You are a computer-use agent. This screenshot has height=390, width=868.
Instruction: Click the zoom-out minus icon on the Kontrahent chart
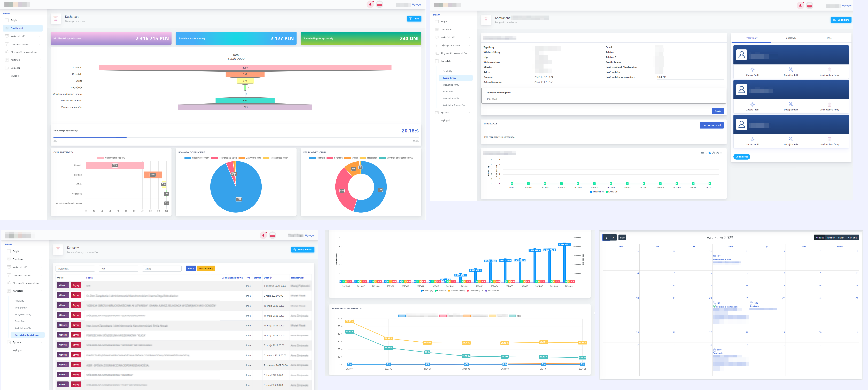pyautogui.click(x=706, y=153)
